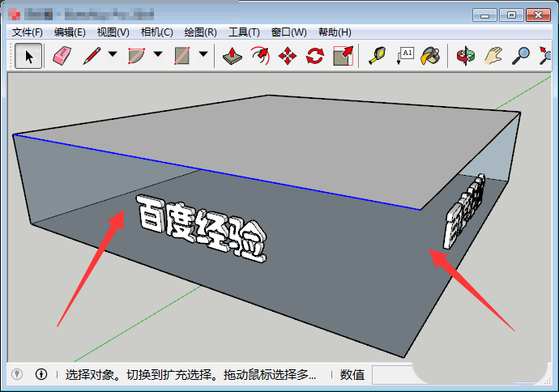Minimize the SketchUp window

coord(484,15)
